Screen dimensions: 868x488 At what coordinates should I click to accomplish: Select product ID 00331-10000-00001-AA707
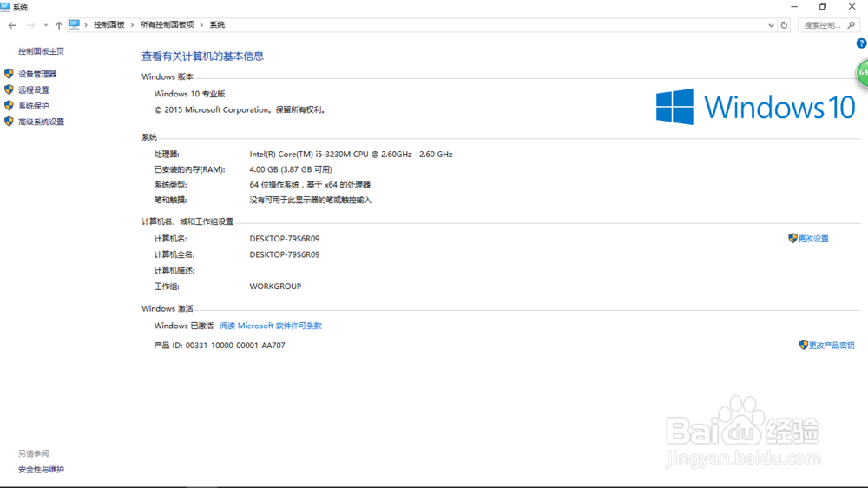235,345
